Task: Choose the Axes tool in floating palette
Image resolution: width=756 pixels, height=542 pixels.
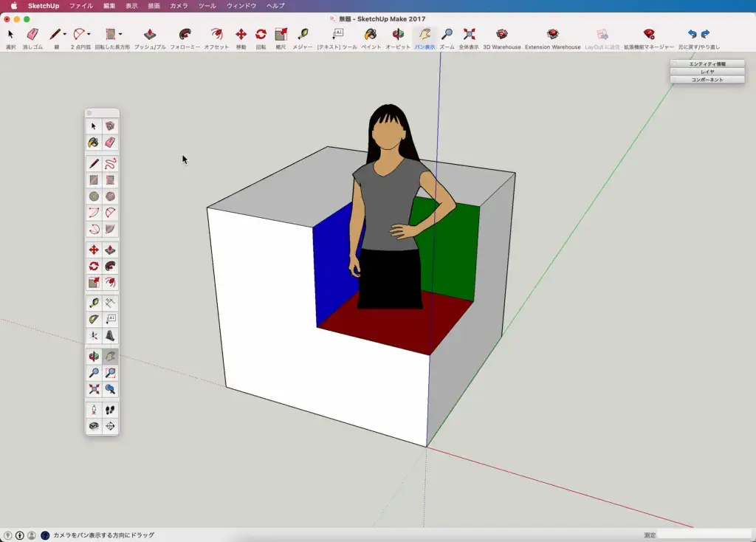Action: pyautogui.click(x=94, y=336)
